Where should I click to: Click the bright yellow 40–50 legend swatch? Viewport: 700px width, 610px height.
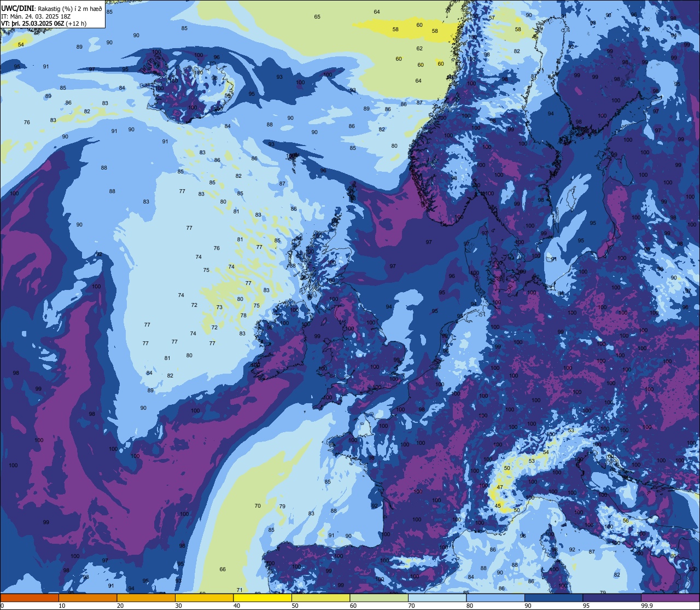tap(262, 598)
